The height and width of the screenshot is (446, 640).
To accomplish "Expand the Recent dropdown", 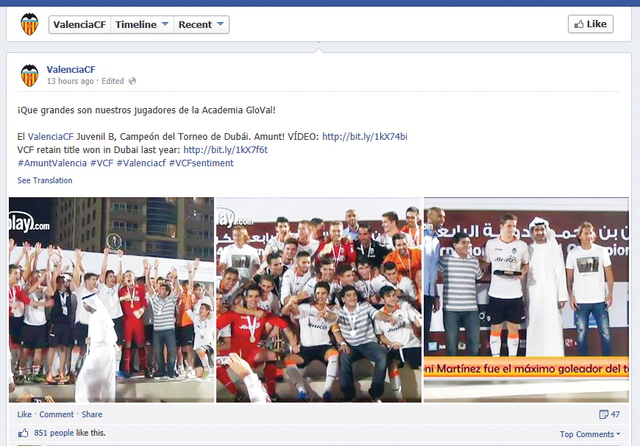I will tap(201, 24).
